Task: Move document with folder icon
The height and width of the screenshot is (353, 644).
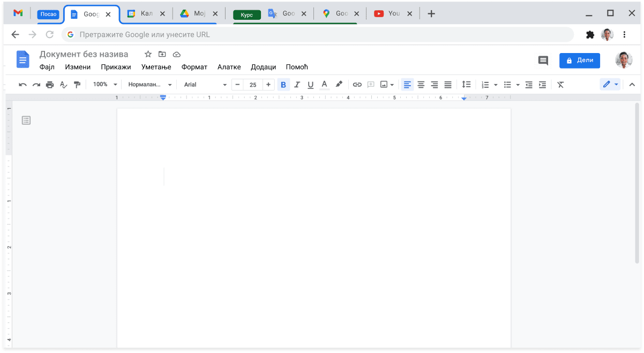Action: pyautogui.click(x=162, y=54)
